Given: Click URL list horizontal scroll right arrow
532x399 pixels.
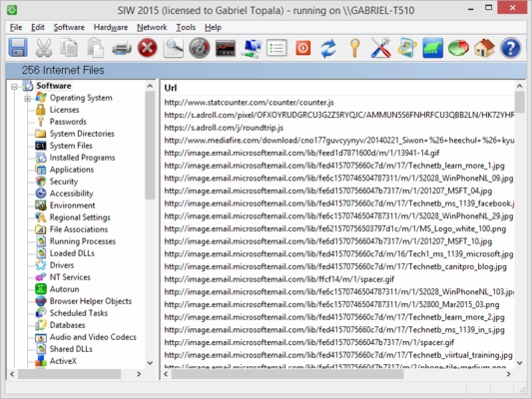Looking at the screenshot, I should tap(508, 374).
